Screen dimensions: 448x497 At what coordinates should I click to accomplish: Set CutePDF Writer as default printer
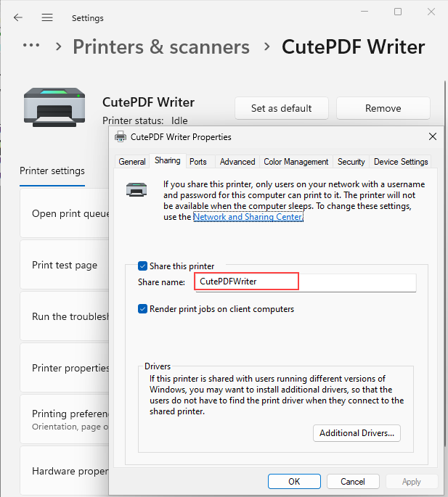pyautogui.click(x=282, y=108)
